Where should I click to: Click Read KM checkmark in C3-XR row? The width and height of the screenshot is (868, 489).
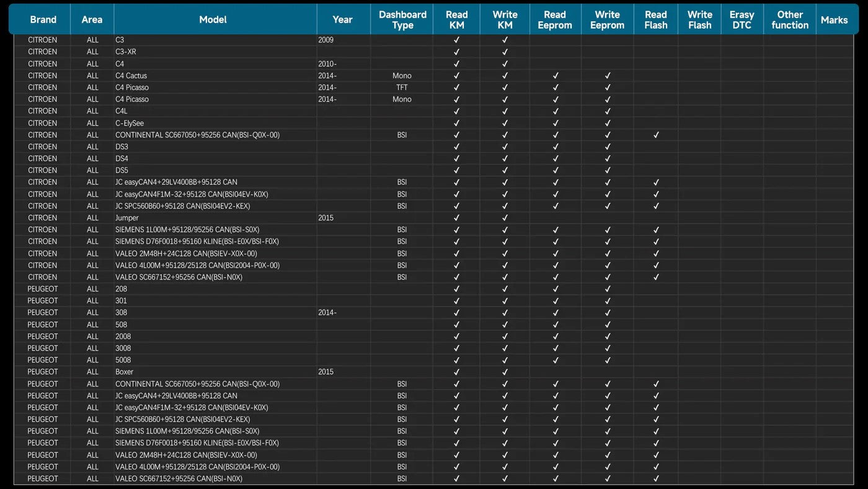pyautogui.click(x=457, y=52)
